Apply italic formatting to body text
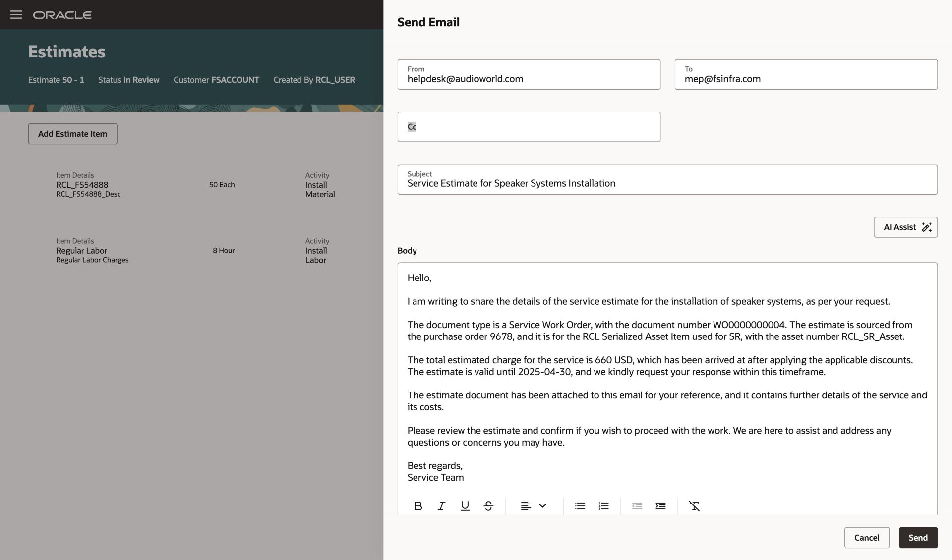 point(441,506)
